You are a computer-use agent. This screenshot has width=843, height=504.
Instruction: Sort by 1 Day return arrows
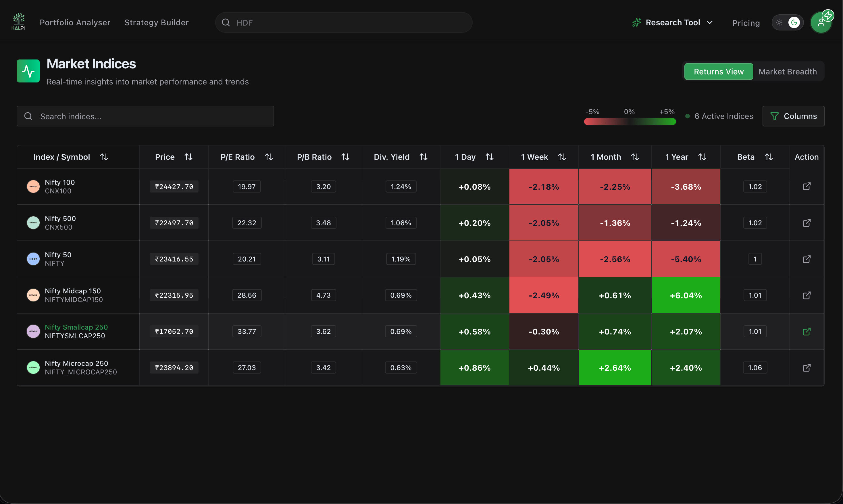(490, 157)
